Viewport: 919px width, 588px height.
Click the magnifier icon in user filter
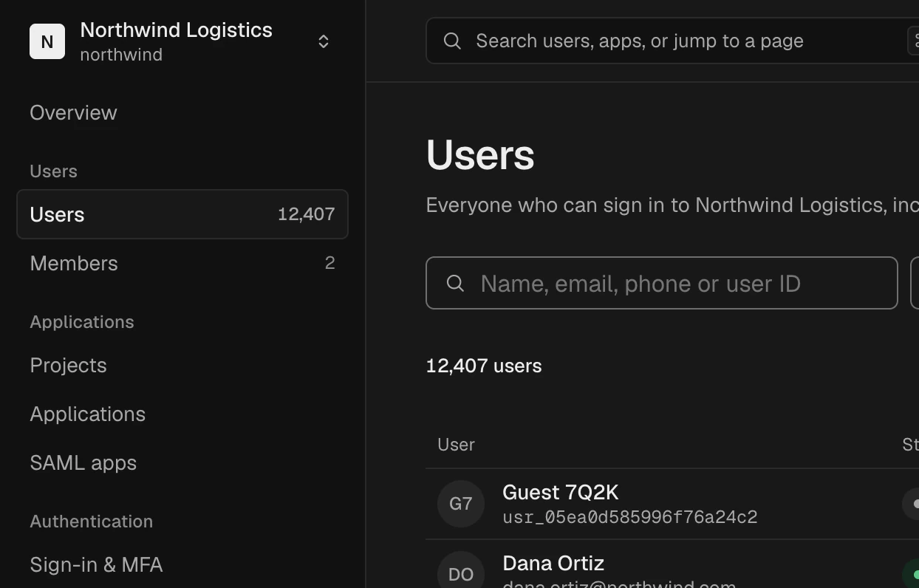455,283
